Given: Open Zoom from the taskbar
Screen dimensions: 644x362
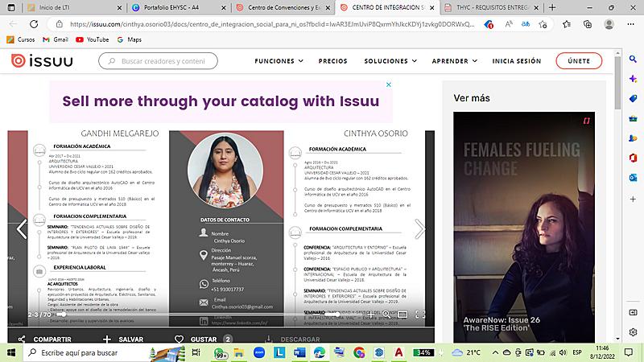Looking at the screenshot, I should point(259,352).
